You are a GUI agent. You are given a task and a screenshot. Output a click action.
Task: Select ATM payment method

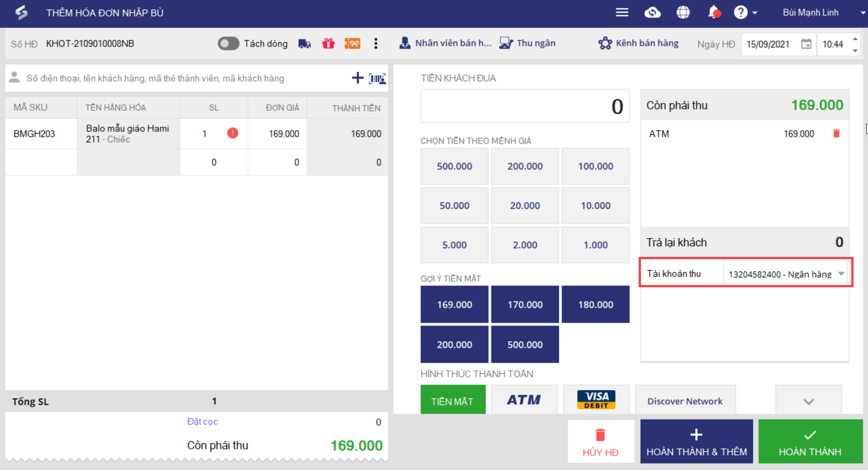tap(524, 400)
